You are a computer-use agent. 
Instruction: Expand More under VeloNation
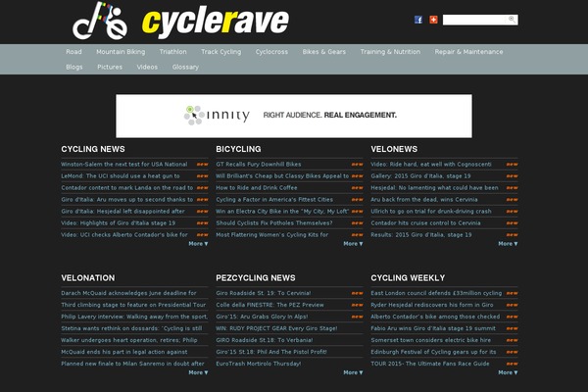(198, 372)
